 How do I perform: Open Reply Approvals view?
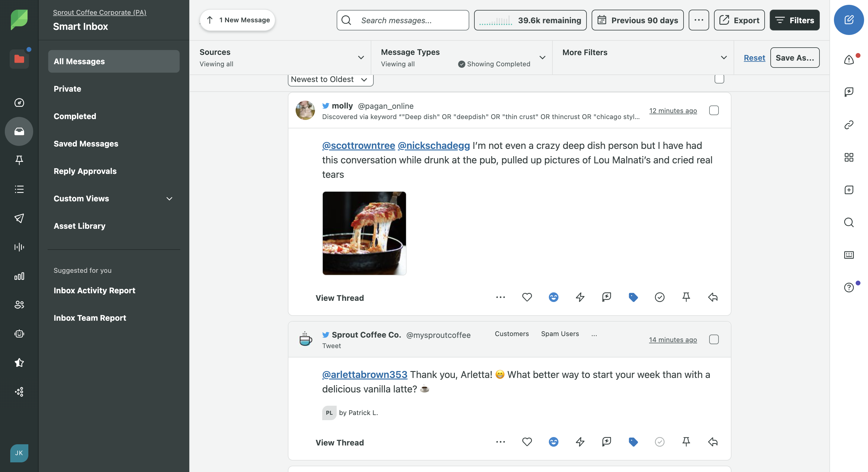[x=85, y=171]
